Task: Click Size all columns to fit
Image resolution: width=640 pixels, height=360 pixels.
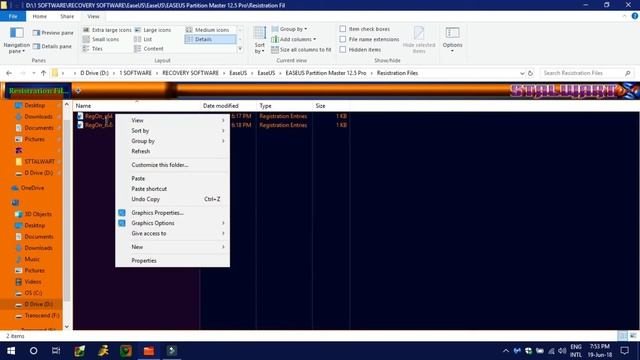Action: click(x=301, y=50)
